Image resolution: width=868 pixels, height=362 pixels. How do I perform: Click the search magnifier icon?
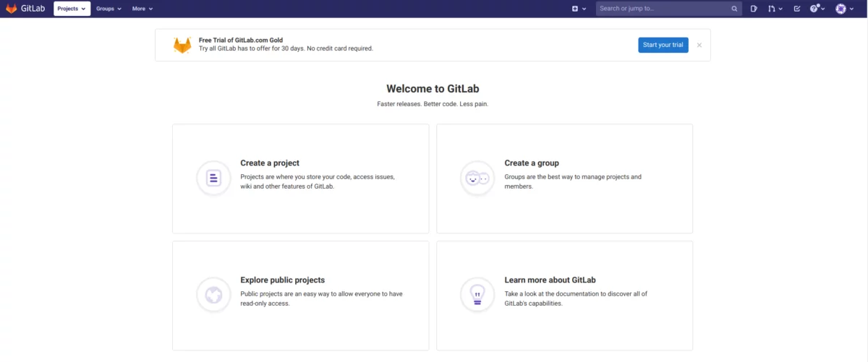[x=734, y=9]
